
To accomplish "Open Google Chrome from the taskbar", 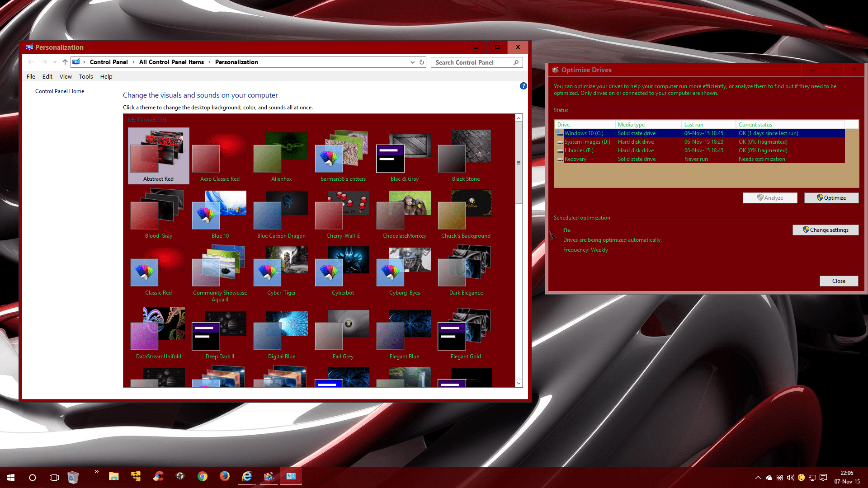I will [203, 477].
